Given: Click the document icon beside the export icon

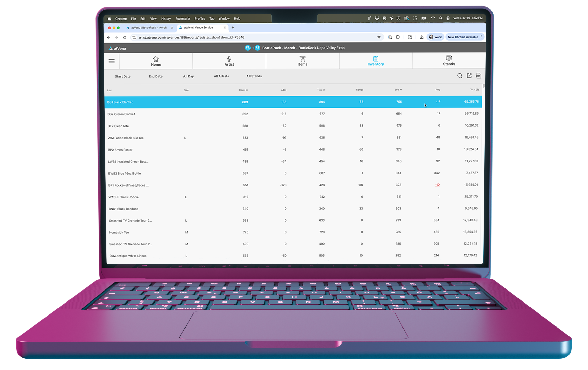Looking at the screenshot, I should point(478,76).
